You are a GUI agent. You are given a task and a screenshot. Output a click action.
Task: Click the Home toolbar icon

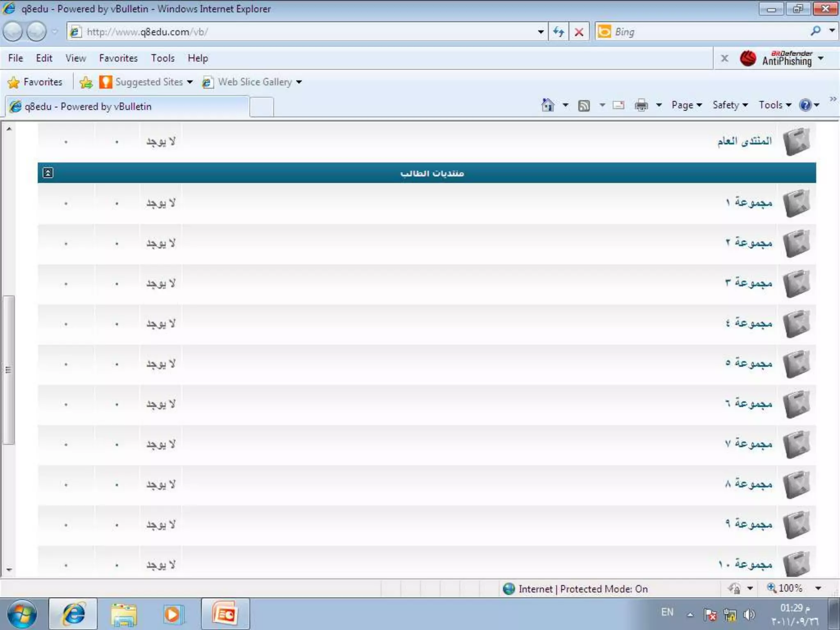pyautogui.click(x=548, y=105)
